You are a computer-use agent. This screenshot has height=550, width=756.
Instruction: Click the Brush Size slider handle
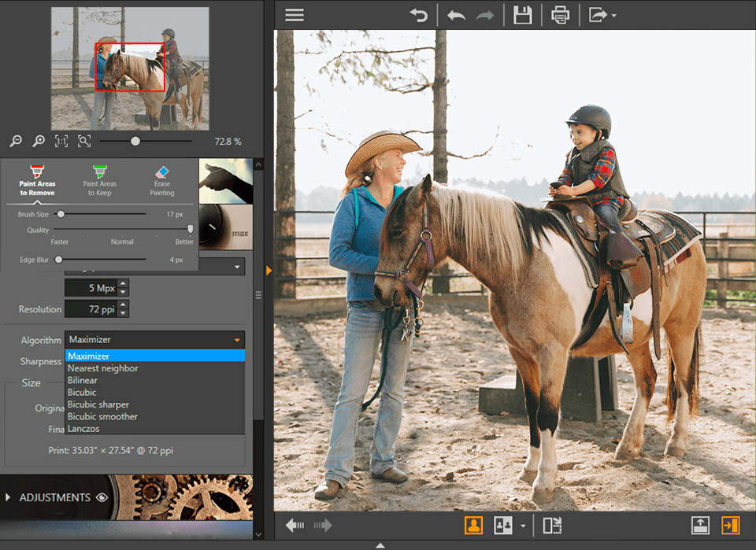61,213
